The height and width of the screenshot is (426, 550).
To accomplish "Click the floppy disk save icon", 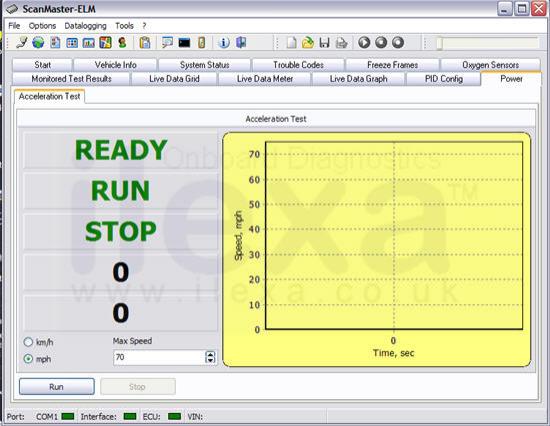I will [x=325, y=43].
